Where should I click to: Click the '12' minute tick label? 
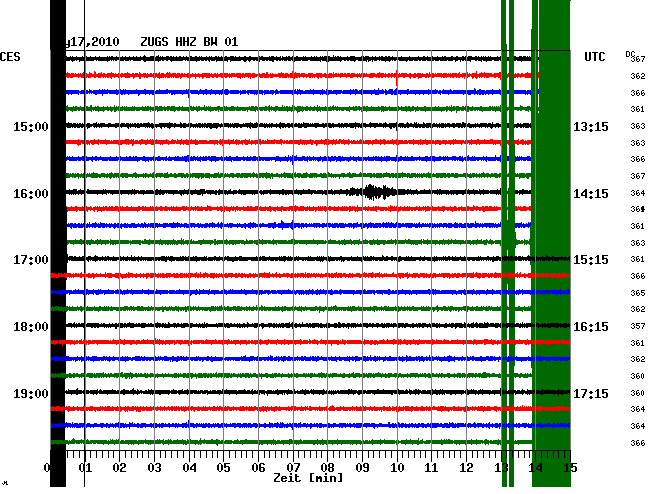coord(466,467)
